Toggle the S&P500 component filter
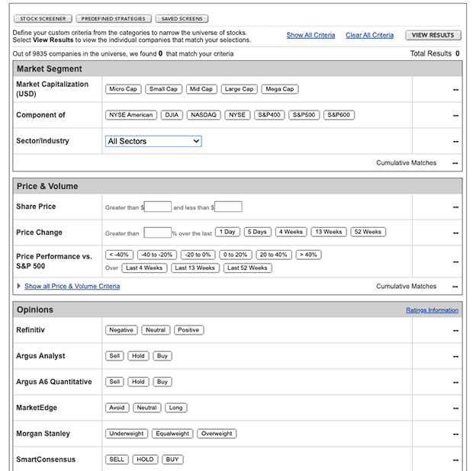 304,115
